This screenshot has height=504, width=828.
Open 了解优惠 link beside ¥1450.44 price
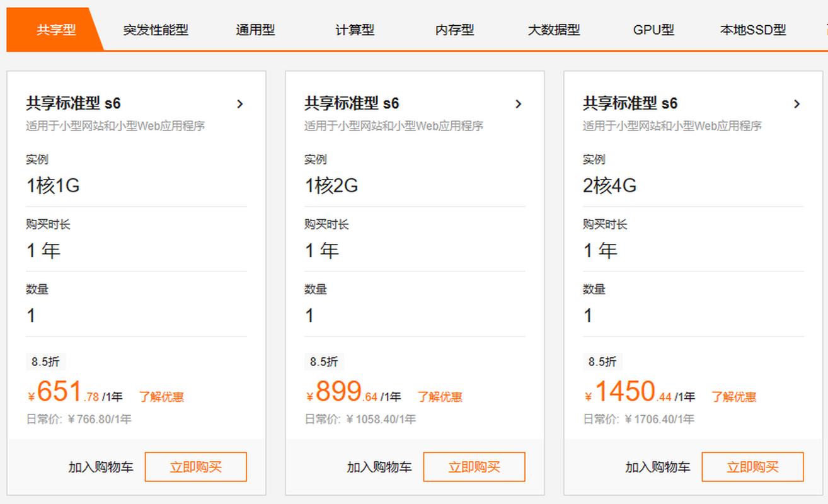pyautogui.click(x=734, y=397)
